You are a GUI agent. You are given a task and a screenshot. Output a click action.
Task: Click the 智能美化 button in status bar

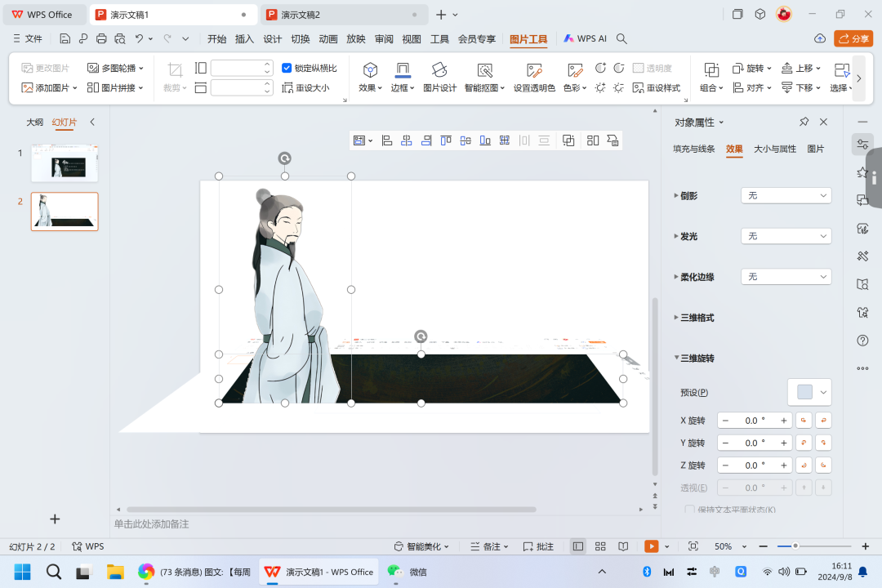(421, 546)
